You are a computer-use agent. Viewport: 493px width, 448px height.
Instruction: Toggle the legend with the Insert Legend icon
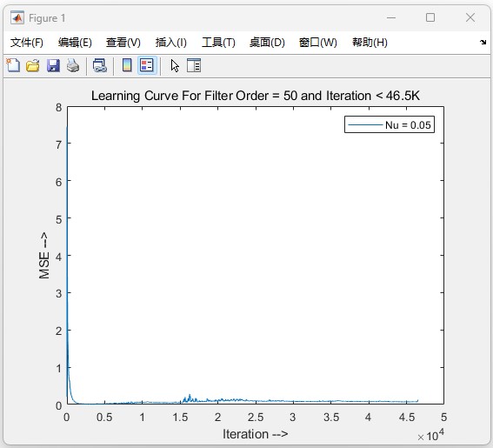pyautogui.click(x=147, y=65)
